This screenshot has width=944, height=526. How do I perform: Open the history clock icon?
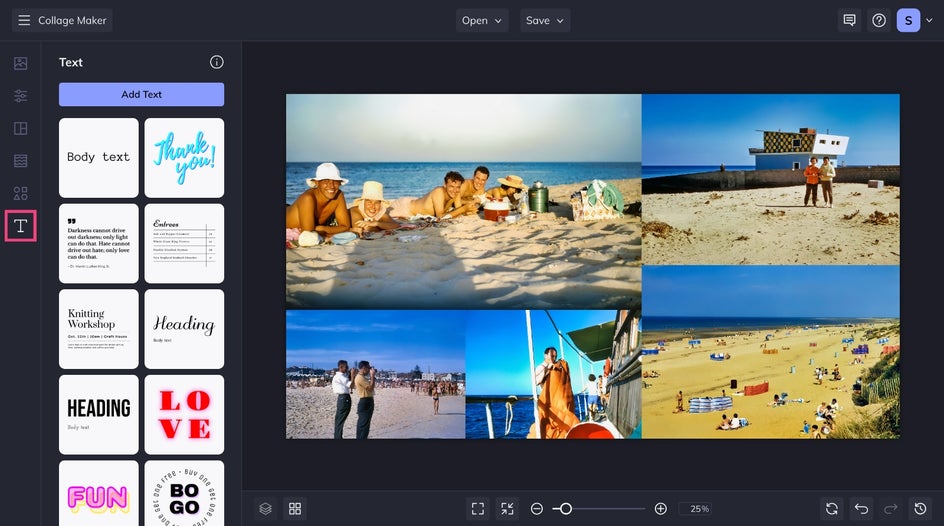(921, 509)
